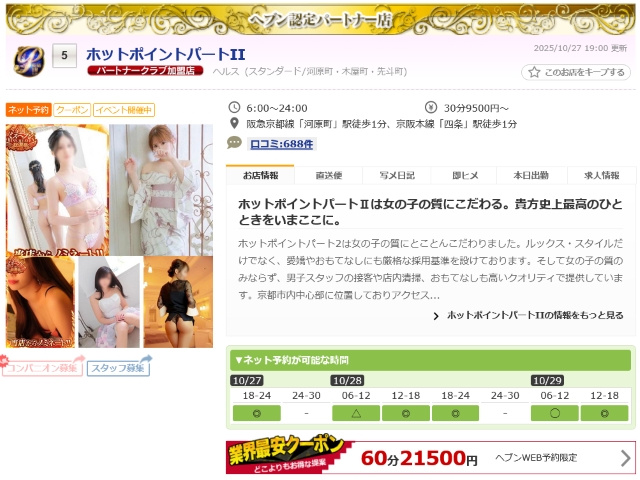Click the スタッフ募集 button

[118, 368]
